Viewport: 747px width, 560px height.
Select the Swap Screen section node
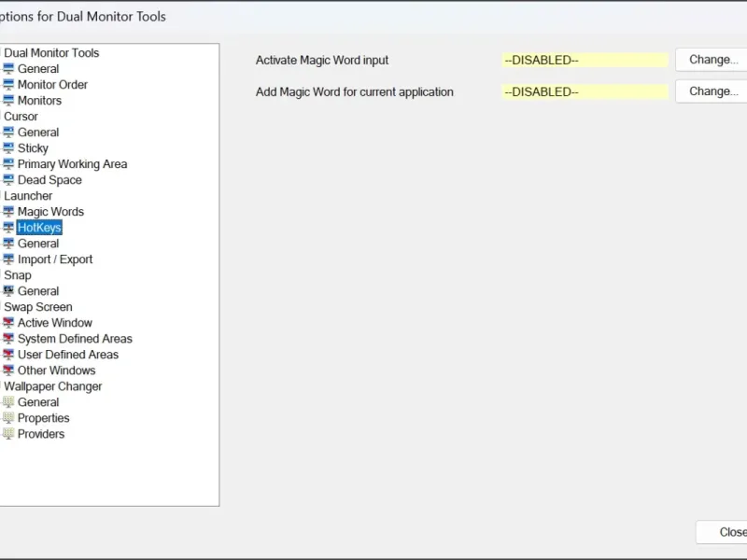click(x=38, y=307)
